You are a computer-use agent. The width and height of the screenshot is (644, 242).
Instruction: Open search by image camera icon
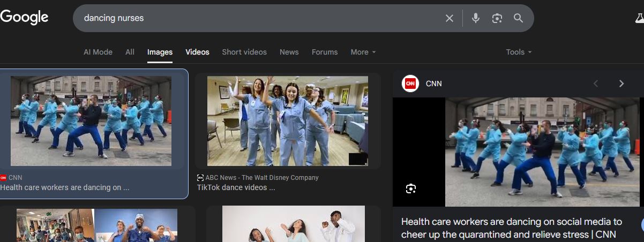[497, 18]
